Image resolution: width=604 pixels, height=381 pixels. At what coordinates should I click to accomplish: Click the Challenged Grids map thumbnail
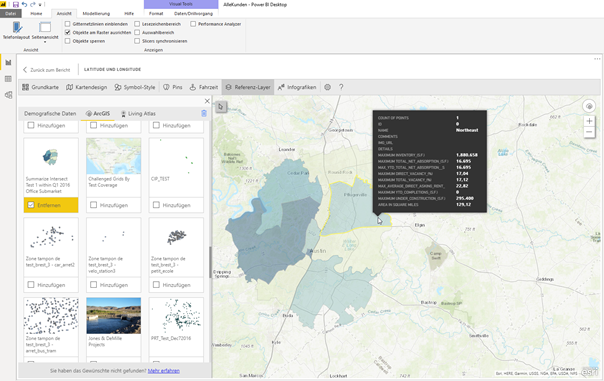point(114,156)
